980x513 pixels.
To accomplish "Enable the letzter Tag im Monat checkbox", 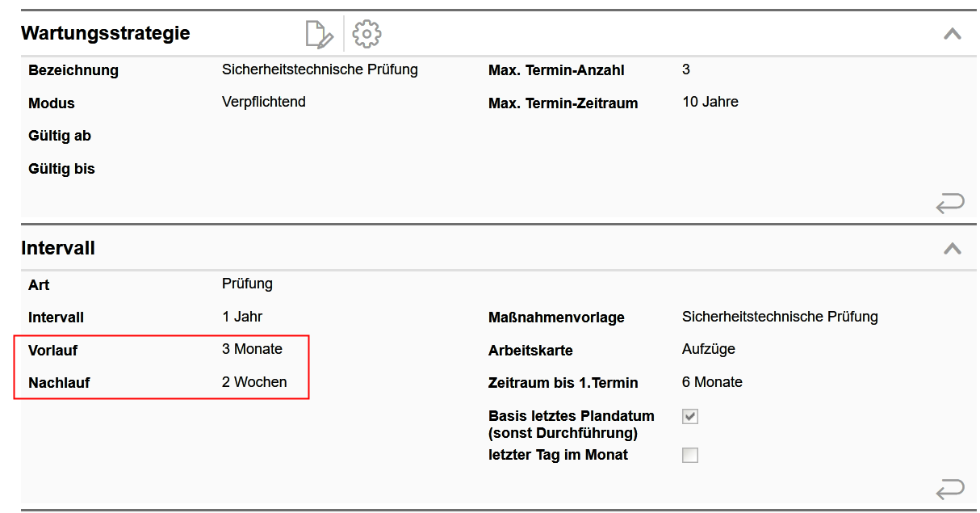I will click(690, 455).
